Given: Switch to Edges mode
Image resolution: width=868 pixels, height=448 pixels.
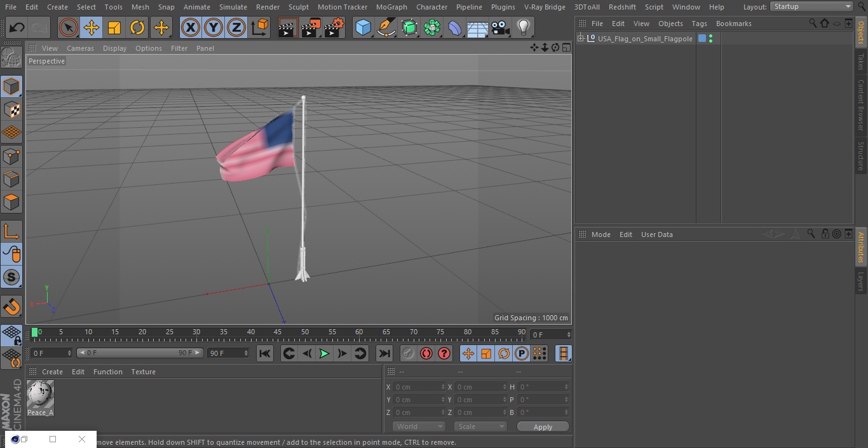Looking at the screenshot, I should [x=11, y=179].
